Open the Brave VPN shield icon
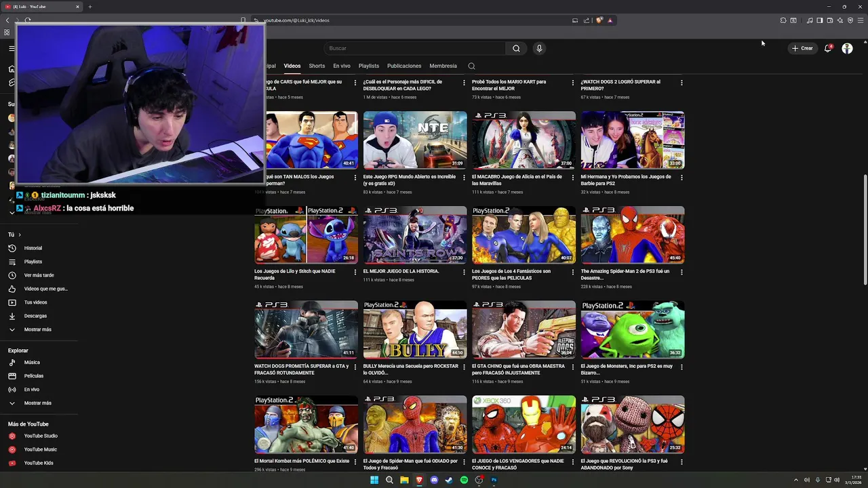Viewport: 868px width, 488px height. point(850,20)
